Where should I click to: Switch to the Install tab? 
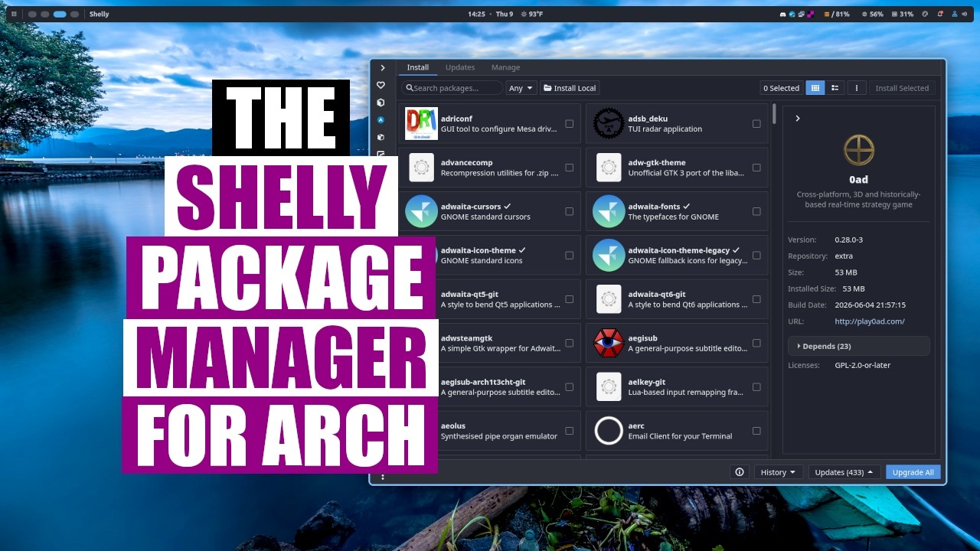[x=418, y=67]
